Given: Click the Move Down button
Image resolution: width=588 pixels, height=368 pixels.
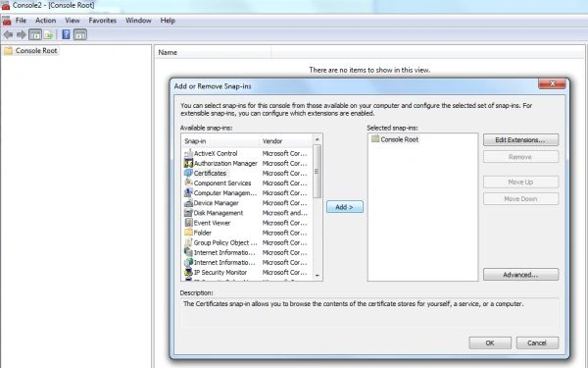Looking at the screenshot, I should tap(520, 198).
